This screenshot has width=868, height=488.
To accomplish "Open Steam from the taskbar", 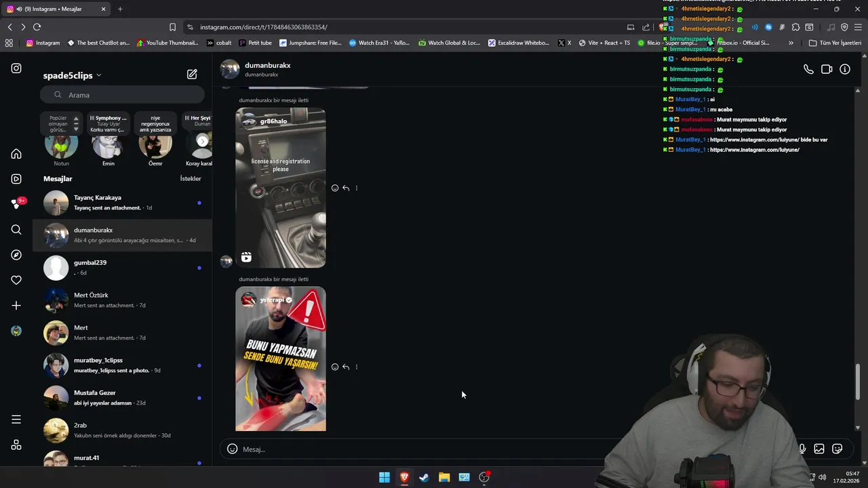I will tap(424, 477).
